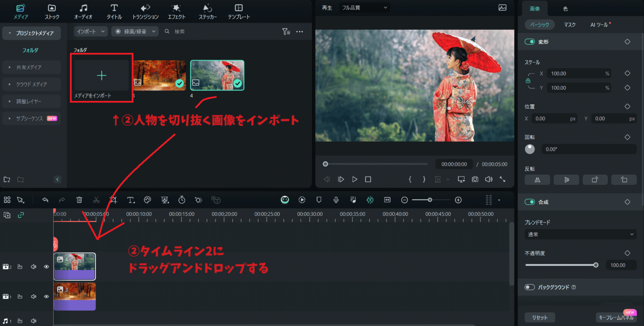Open the フル品質 playback quality dropdown
The width and height of the screenshot is (644, 326).
pyautogui.click(x=364, y=7)
